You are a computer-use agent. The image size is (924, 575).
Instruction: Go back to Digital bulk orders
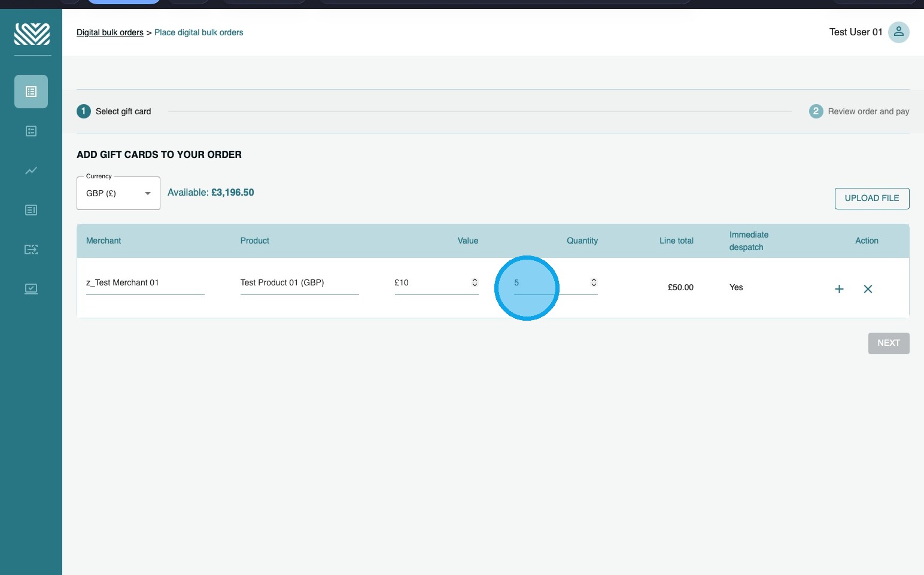coord(110,32)
